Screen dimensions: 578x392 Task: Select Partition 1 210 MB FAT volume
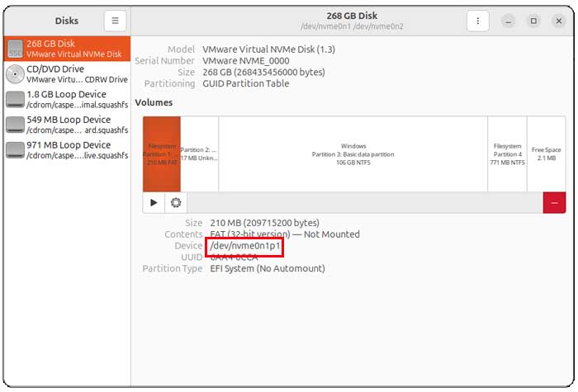(162, 154)
